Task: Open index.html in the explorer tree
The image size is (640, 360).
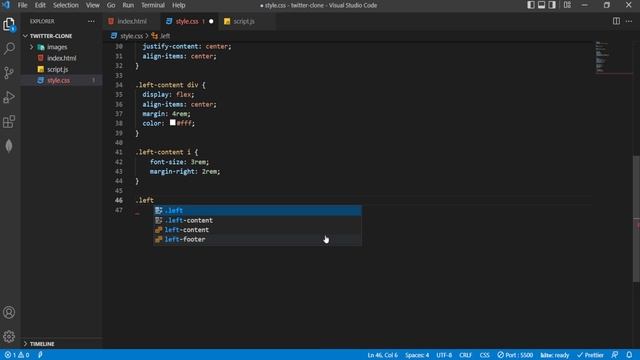Action: (61, 58)
